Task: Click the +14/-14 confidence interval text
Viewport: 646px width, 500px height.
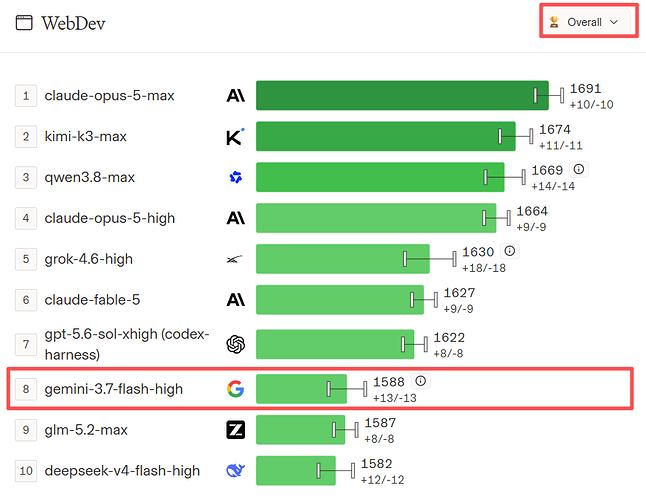Action: pyautogui.click(x=553, y=186)
